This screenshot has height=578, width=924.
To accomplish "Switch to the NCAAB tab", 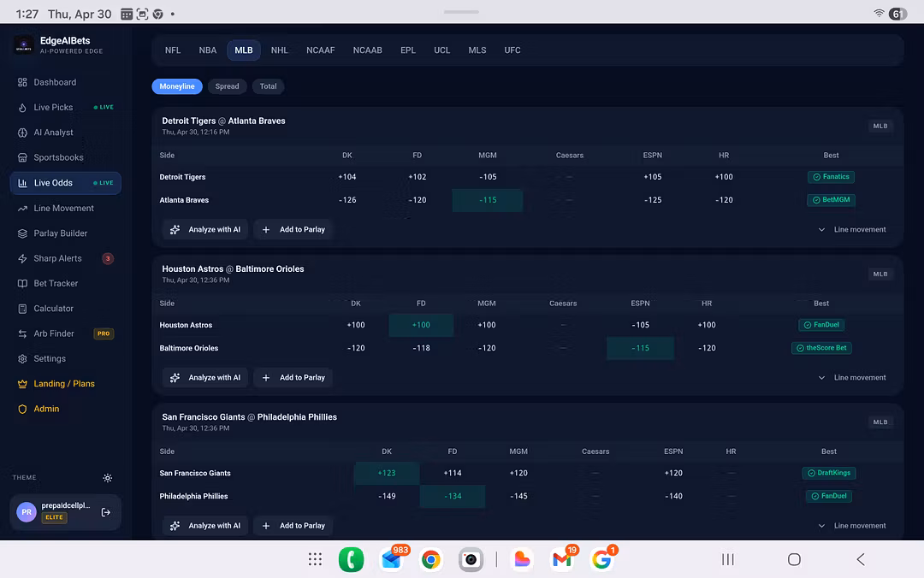I will 368,50.
